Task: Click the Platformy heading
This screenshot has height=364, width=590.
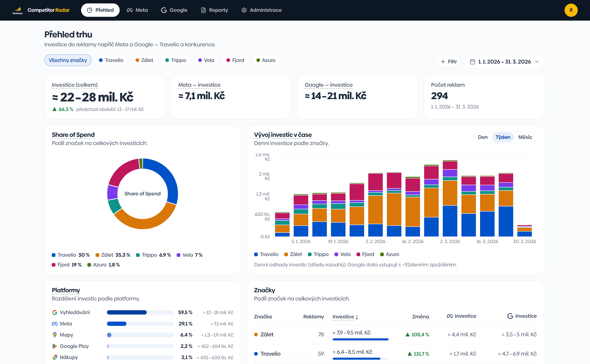Action: [66, 290]
